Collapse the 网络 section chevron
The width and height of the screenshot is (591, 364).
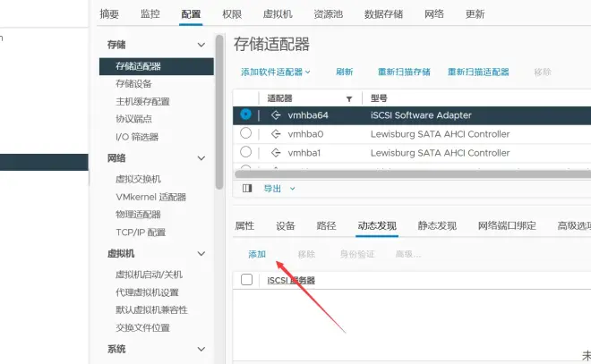(201, 158)
